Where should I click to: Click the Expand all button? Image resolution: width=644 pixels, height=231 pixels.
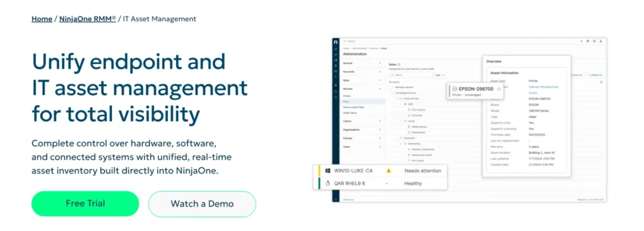click(577, 75)
